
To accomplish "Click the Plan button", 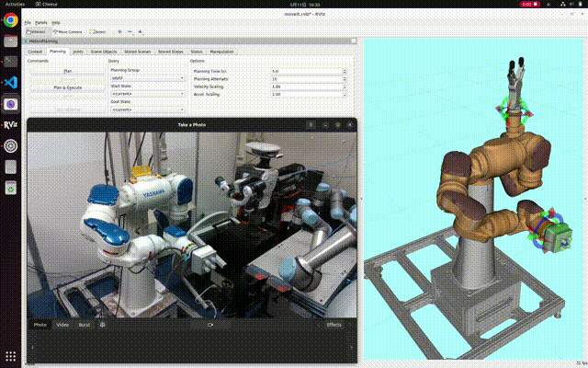I will (67, 71).
